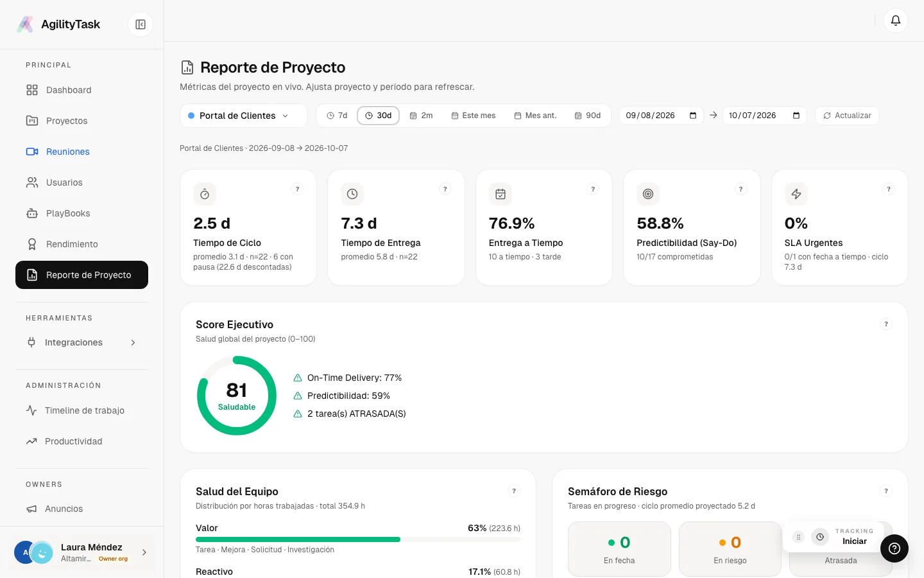
Task: Show help for Score Ejecutivo
Action: click(886, 324)
